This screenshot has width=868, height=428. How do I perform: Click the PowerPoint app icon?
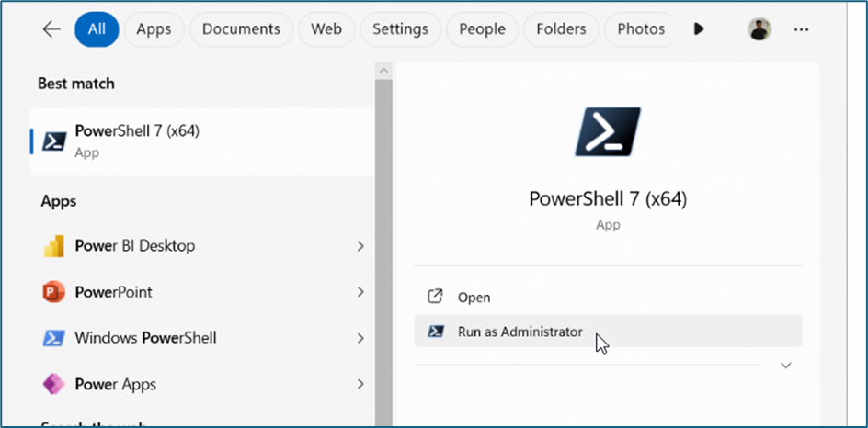pyautogui.click(x=54, y=292)
